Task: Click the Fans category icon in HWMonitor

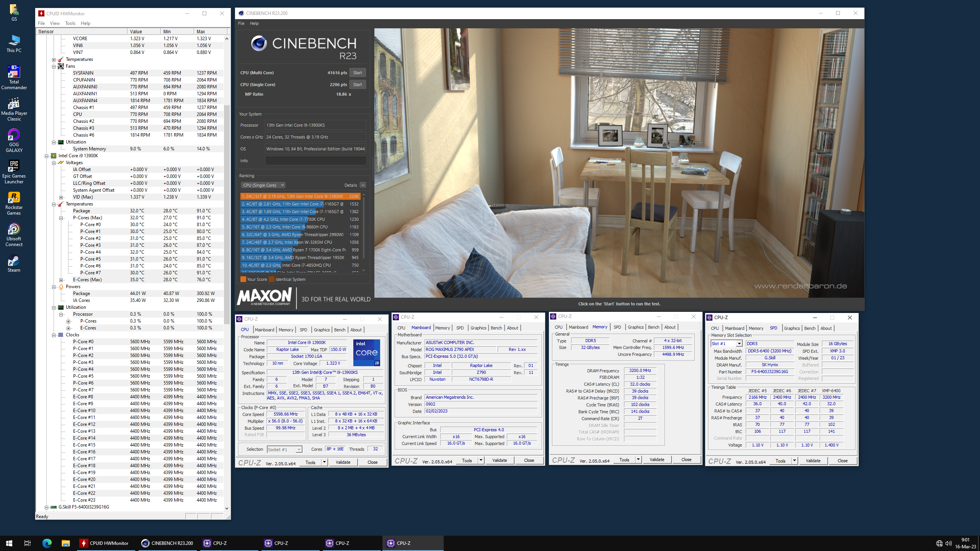Action: [61, 66]
